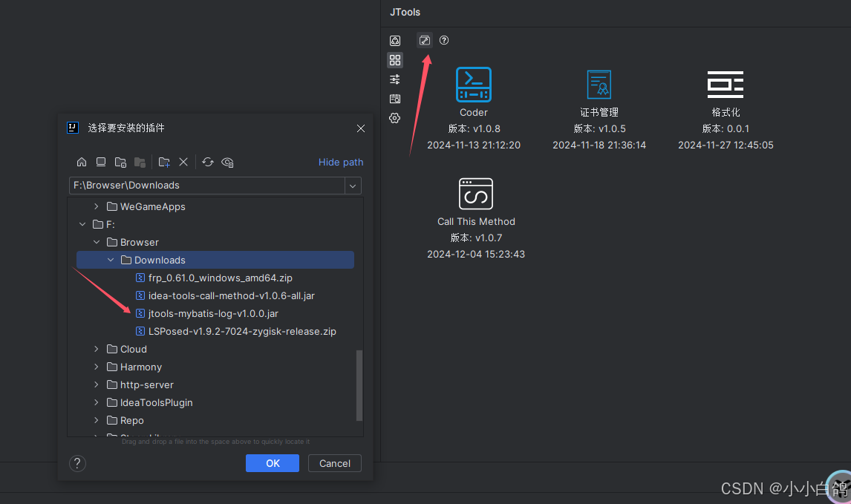Screen dimensions: 851x504
Task: Open the JTools plugin grid sidebar icon
Action: coord(395,59)
